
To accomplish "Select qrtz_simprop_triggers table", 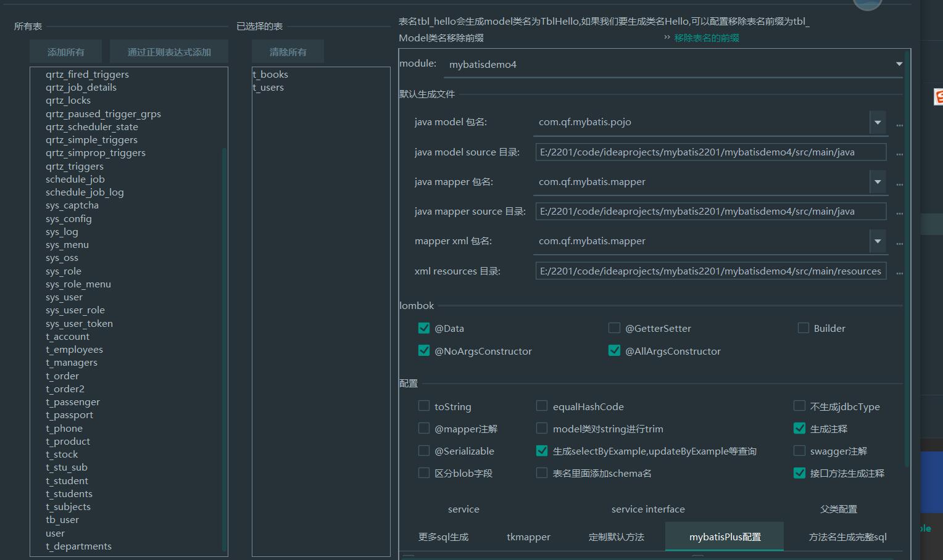I will coord(95,152).
